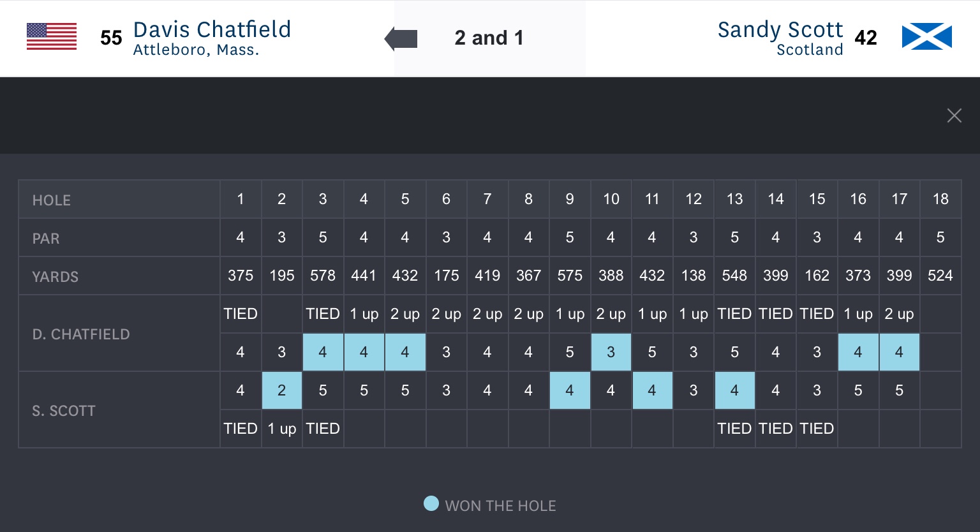The height and width of the screenshot is (532, 980).
Task: Click Chatfield's winning 3 on hole 10
Action: pos(611,352)
